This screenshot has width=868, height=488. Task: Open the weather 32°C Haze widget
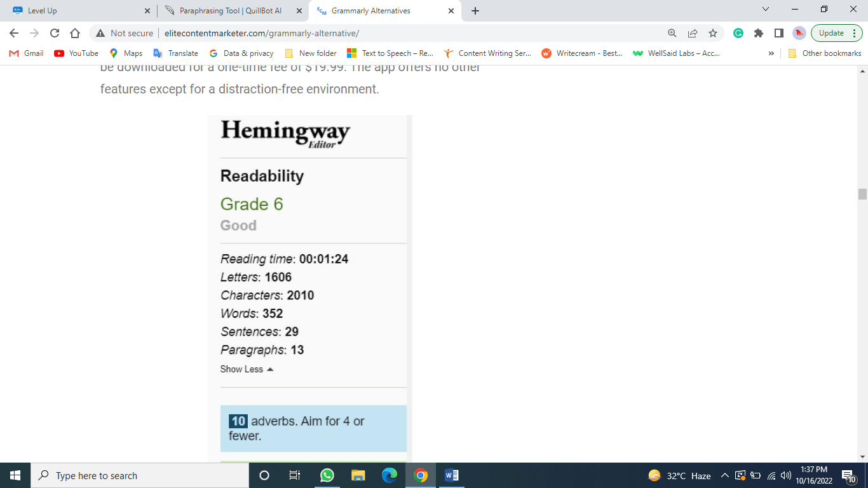point(679,475)
